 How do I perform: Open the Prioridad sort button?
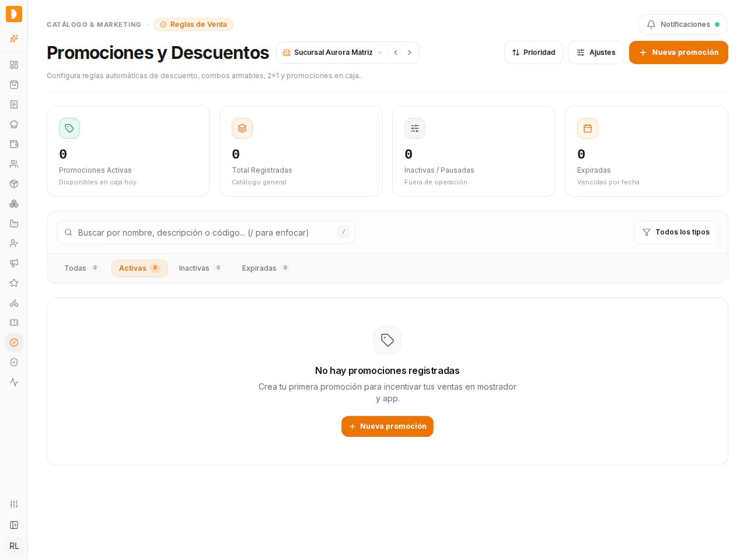click(x=533, y=52)
